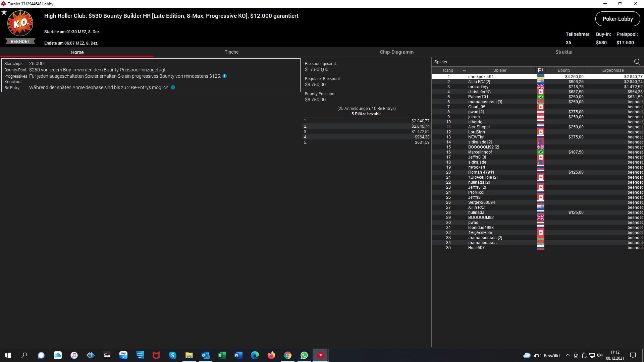
Task: Click the favorite star icon at top-left
Action: coord(4,12)
